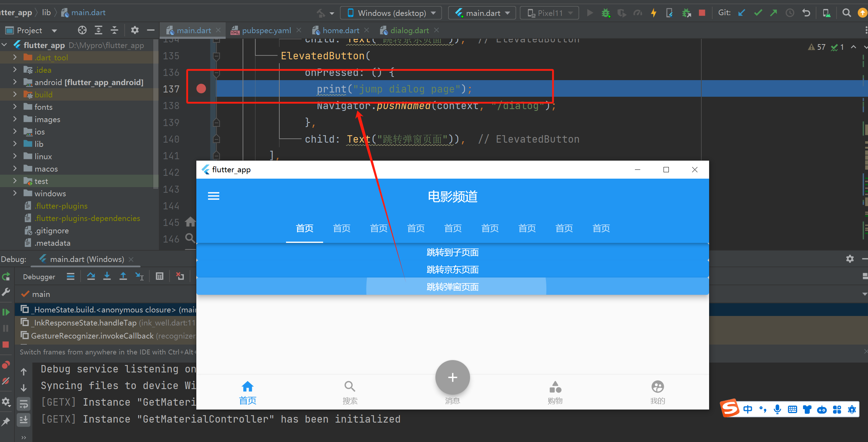Image resolution: width=868 pixels, height=442 pixels.
Task: Click Git Update Project blue arrow
Action: (x=741, y=13)
